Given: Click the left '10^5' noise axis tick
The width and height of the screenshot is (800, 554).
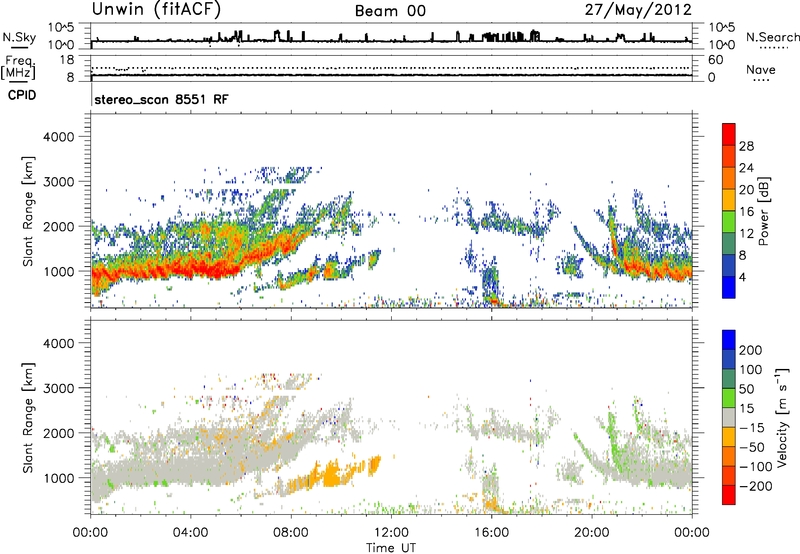Looking at the screenshot, I should tap(61, 27).
